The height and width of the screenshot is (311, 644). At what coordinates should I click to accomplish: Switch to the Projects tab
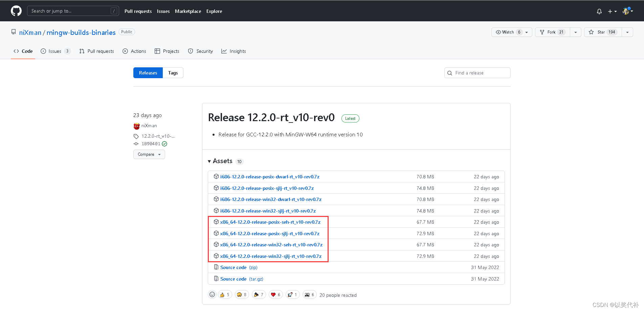coord(167,51)
